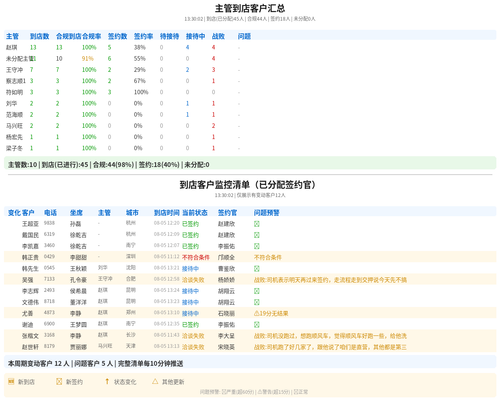Click agent 孔令豪 in 吴强 row
Image resolution: width=500 pixels, height=414 pixels.
pos(78,280)
